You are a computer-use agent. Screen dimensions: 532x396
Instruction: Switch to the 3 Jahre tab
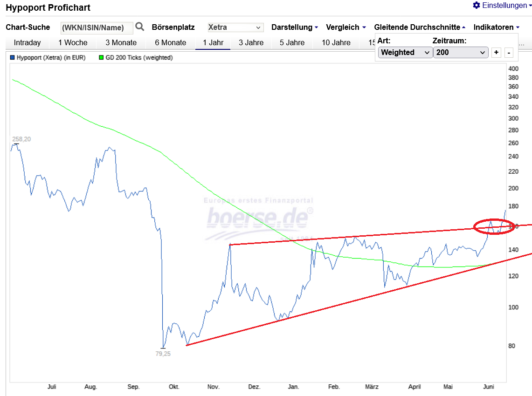(x=251, y=43)
